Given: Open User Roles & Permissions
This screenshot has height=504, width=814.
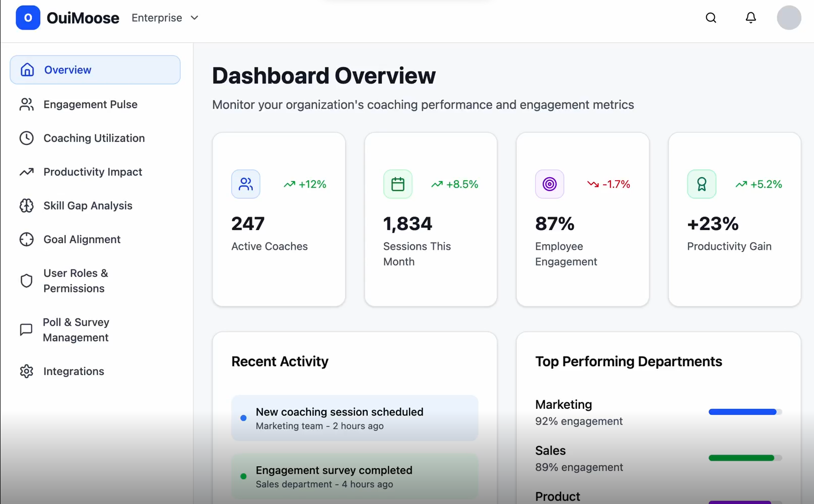Looking at the screenshot, I should click(x=95, y=280).
